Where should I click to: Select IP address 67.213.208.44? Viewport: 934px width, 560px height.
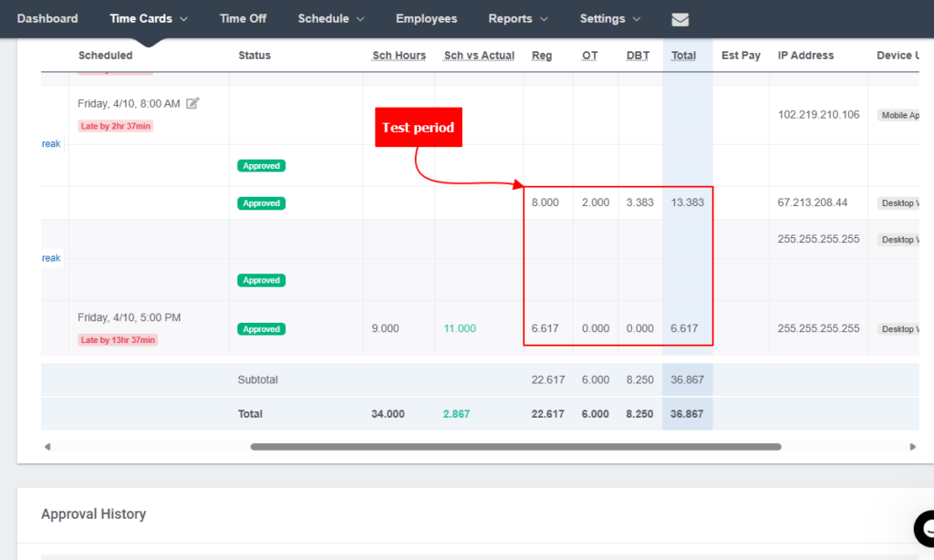click(x=812, y=202)
